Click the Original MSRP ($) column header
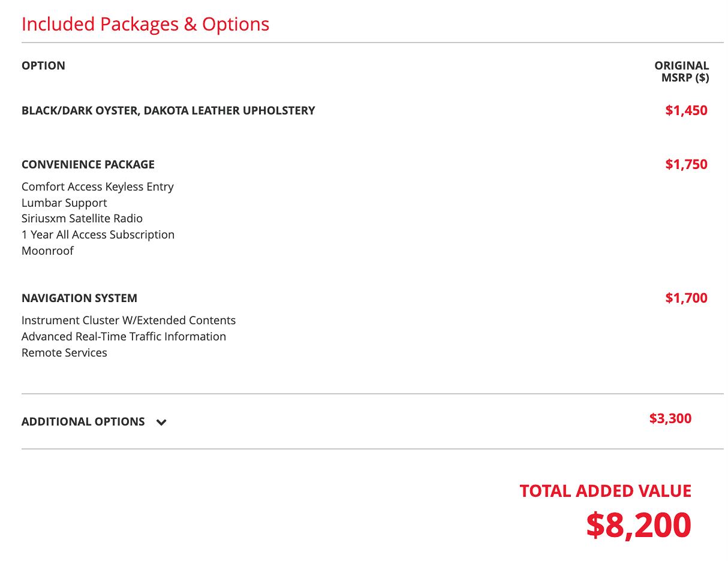This screenshot has height=561, width=728. 682,72
